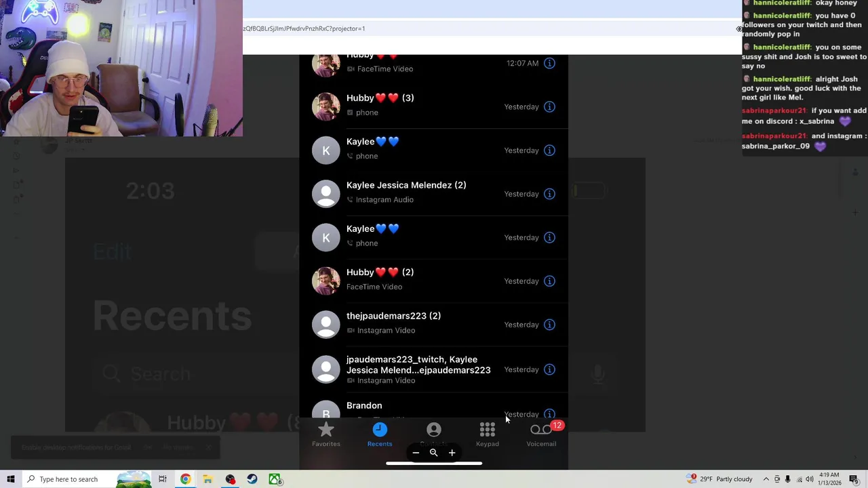Select Kaylee Jessica Melendez (2) entry
868x488 pixels.
point(433,194)
